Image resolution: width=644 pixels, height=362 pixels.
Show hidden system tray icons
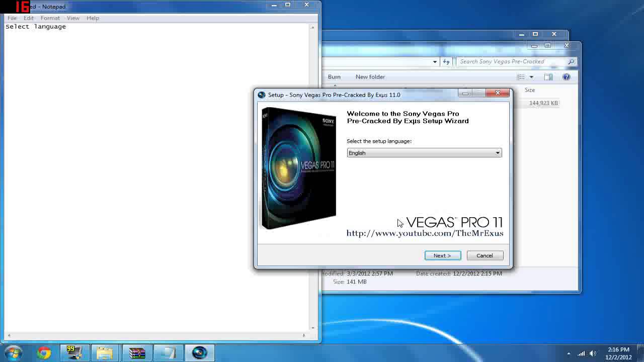(569, 353)
